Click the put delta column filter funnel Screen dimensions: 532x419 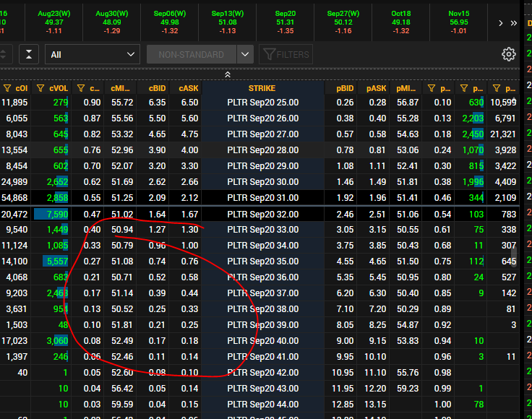tap(432, 88)
